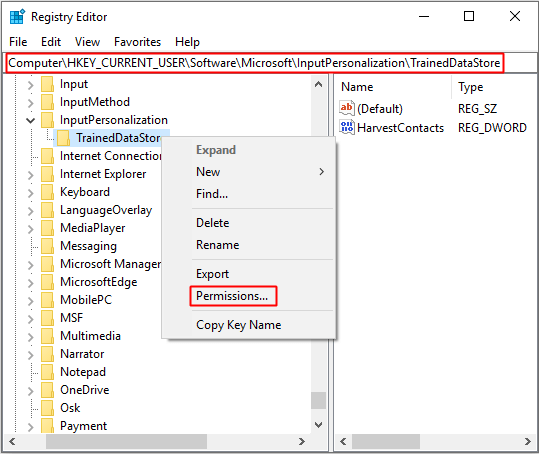This screenshot has height=454, width=539.
Task: Click the Multimedia folder icon
Action: click(47, 336)
